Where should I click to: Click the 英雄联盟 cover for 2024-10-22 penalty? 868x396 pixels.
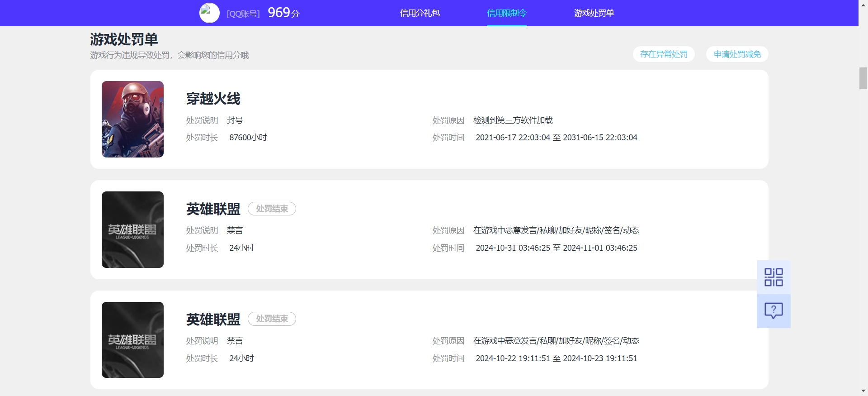pos(132,340)
